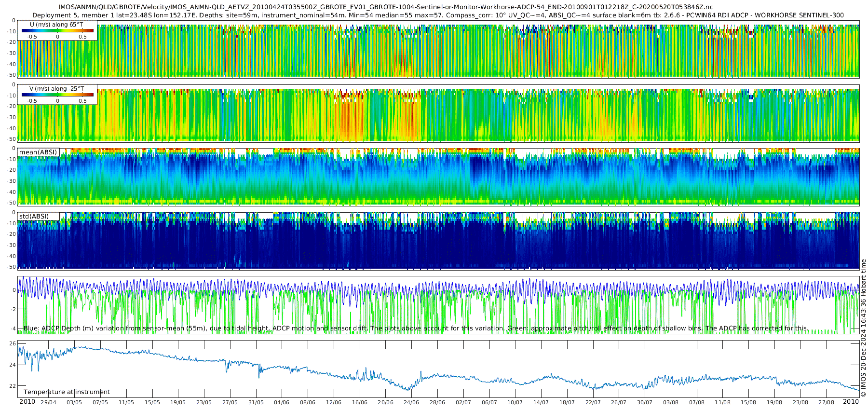Select the 02/07 date axis label

[463, 402]
